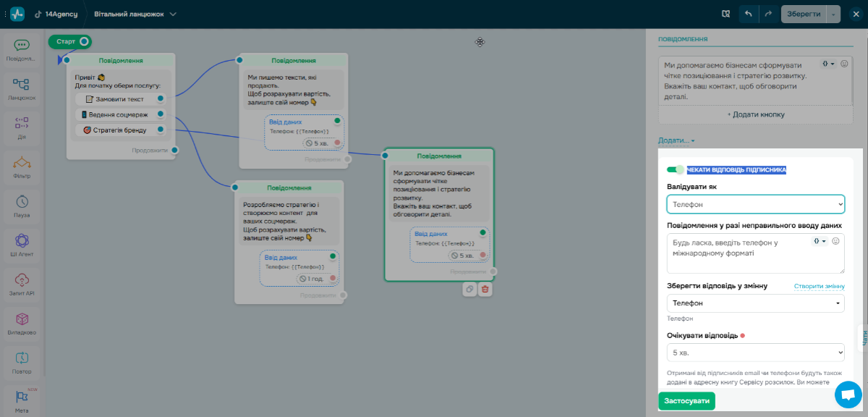Choose the Дія action element
Viewport: 868px width, 417px height.
[21, 128]
